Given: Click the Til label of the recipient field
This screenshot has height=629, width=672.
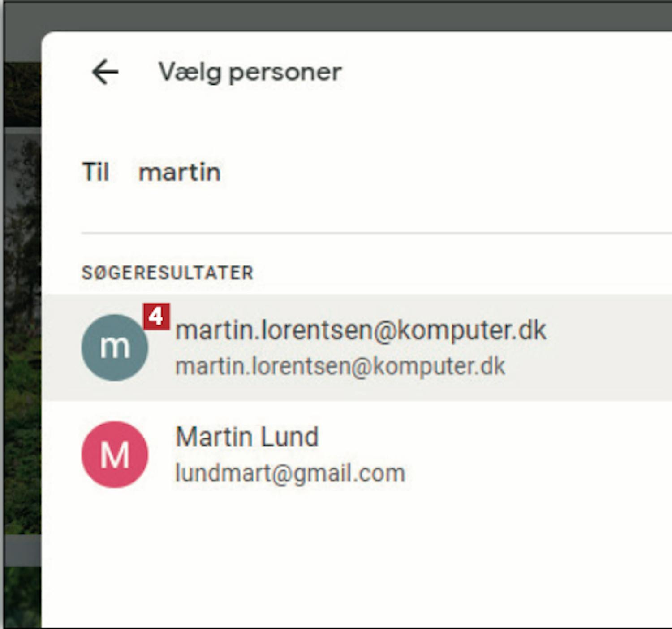Looking at the screenshot, I should tap(95, 172).
